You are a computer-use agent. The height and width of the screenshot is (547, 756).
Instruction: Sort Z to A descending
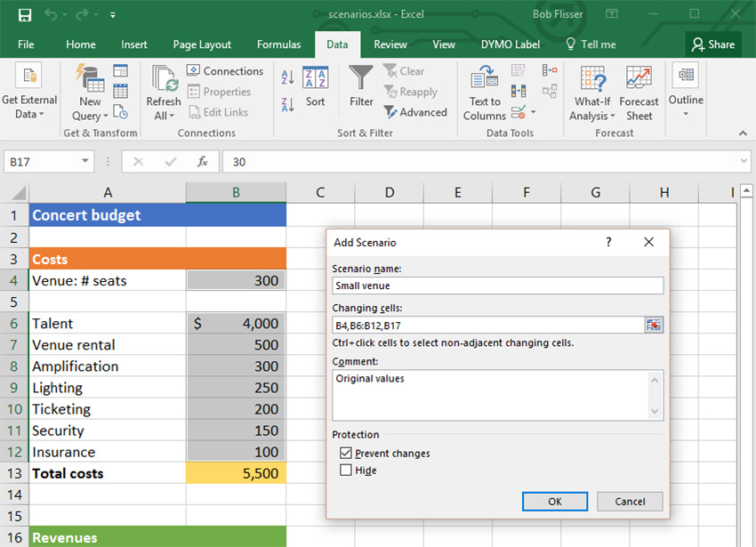[x=287, y=104]
